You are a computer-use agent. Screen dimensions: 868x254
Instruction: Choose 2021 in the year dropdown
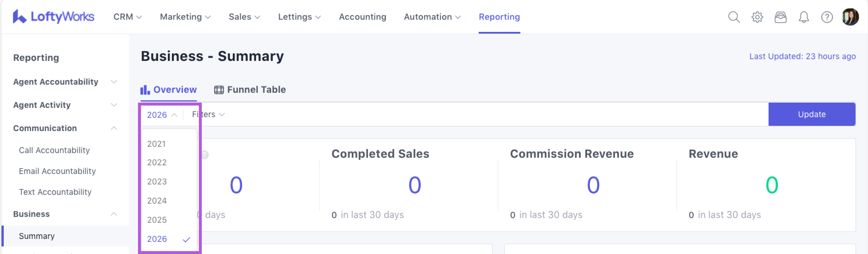156,144
